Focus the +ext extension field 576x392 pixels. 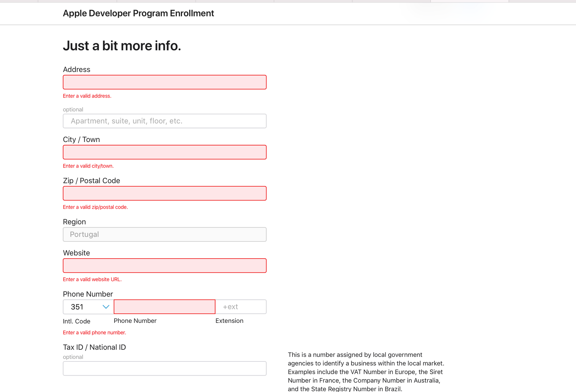(240, 307)
